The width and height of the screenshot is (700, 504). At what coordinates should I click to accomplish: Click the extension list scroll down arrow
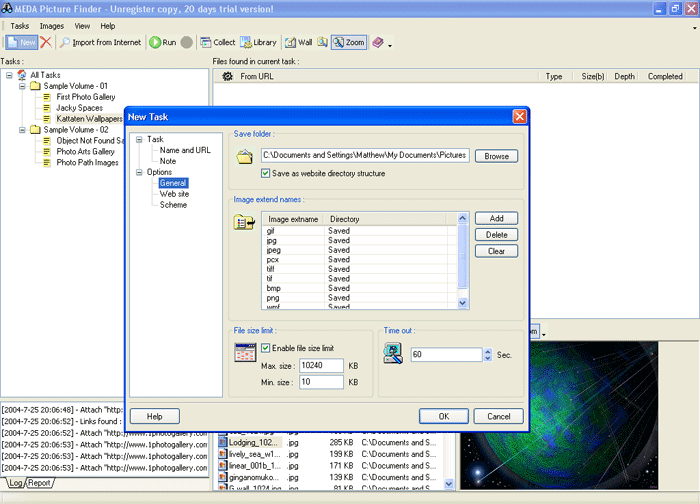tap(462, 303)
